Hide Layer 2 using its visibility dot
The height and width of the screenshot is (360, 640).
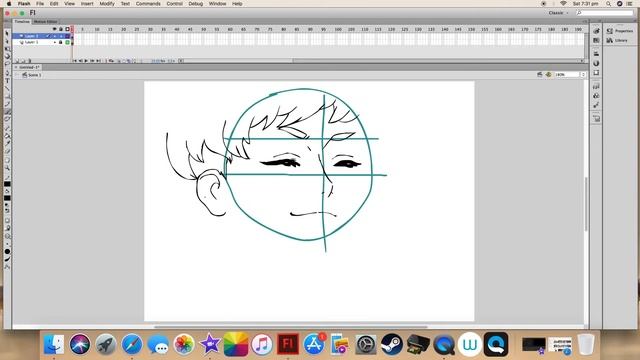pyautogui.click(x=55, y=36)
